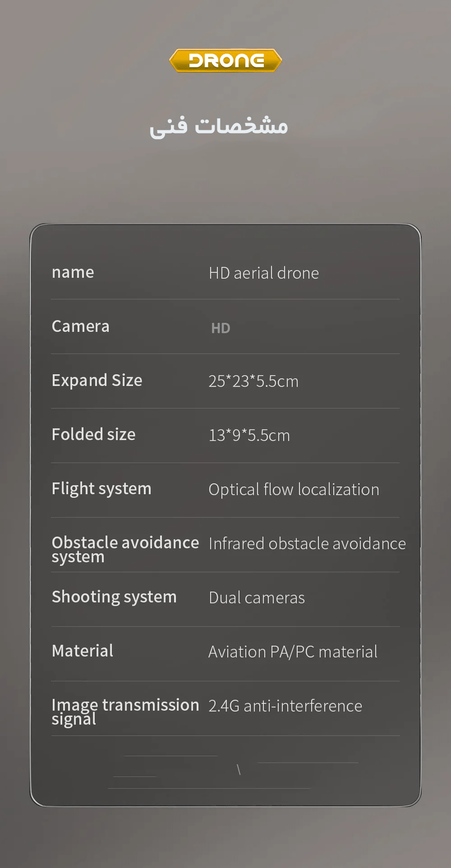Select the 'Flight system' label
This screenshot has width=451, height=868.
tap(101, 489)
